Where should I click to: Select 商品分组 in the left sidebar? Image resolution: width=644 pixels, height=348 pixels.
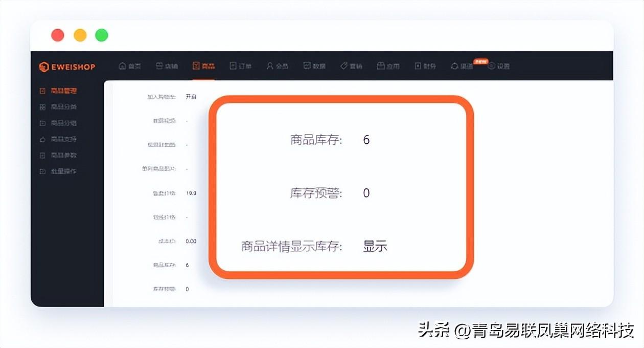(58, 123)
